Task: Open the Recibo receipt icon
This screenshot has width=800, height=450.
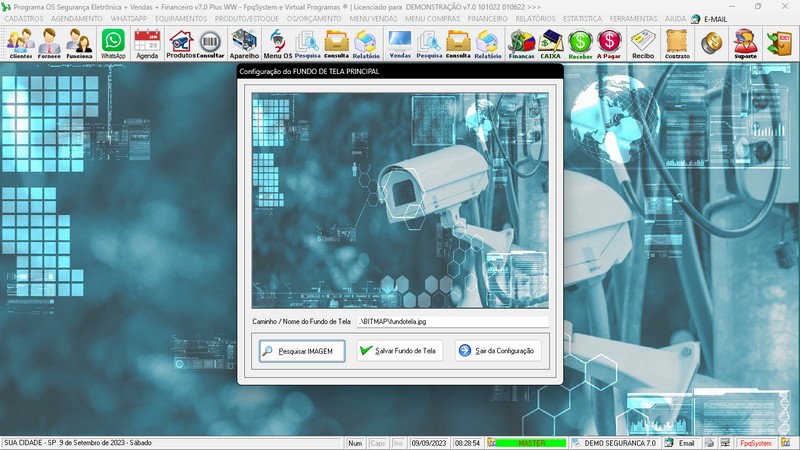Action: coord(643,43)
